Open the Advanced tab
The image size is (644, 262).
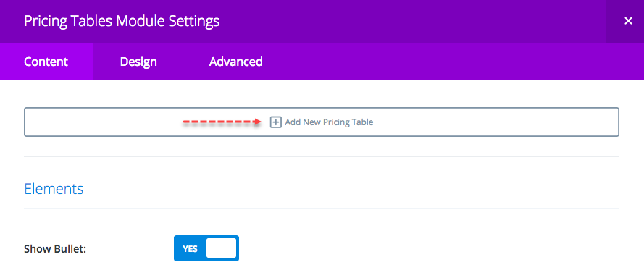pyautogui.click(x=235, y=62)
